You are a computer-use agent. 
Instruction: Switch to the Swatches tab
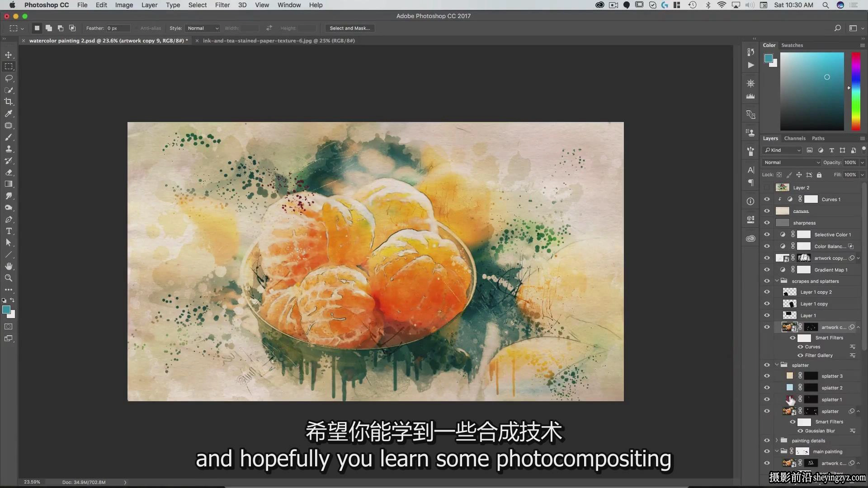click(x=792, y=45)
